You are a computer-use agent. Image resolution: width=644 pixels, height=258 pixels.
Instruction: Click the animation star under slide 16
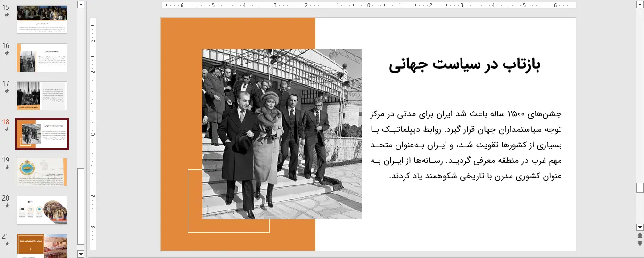pos(7,53)
